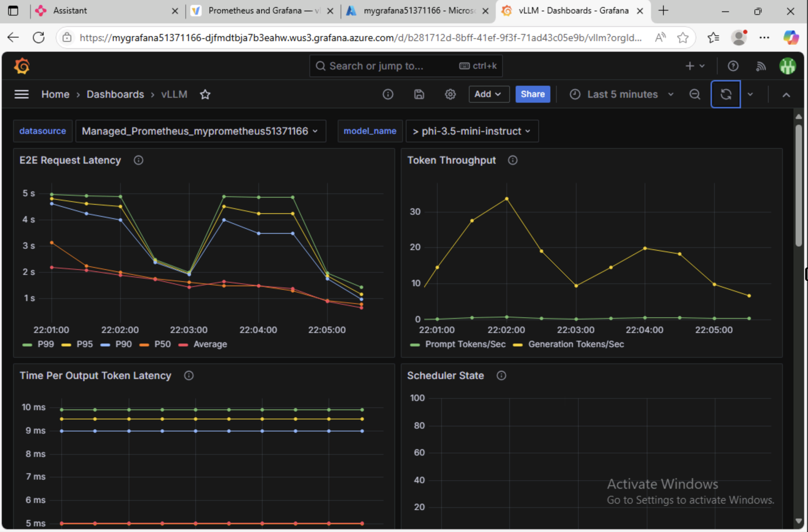The image size is (808, 532).
Task: Refresh the dashboard
Action: point(725,94)
